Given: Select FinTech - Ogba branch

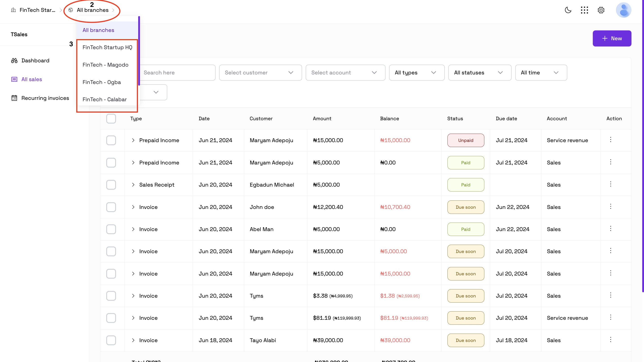Looking at the screenshot, I should pos(108,82).
